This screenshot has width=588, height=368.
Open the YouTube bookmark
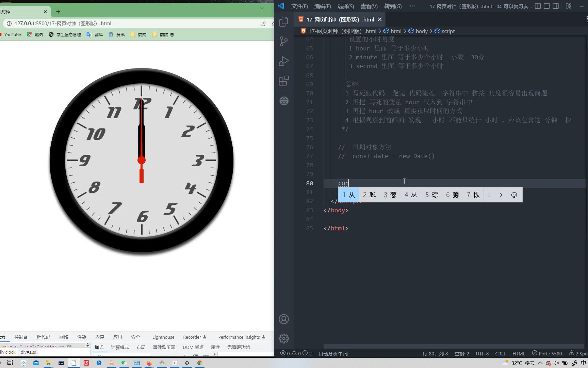pos(10,34)
